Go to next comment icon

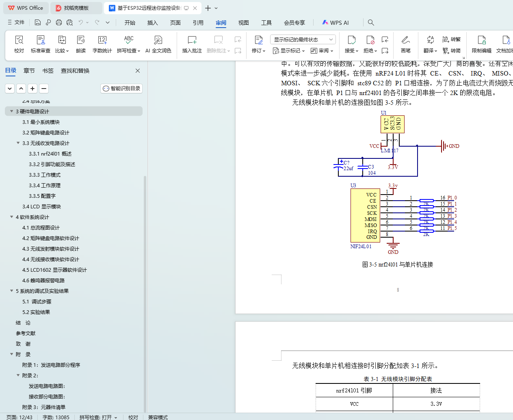[x=238, y=51]
